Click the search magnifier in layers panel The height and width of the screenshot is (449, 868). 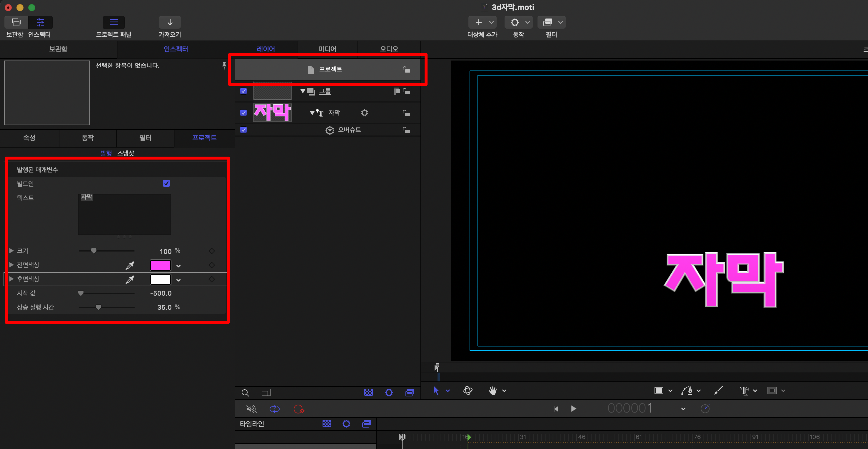[245, 393]
